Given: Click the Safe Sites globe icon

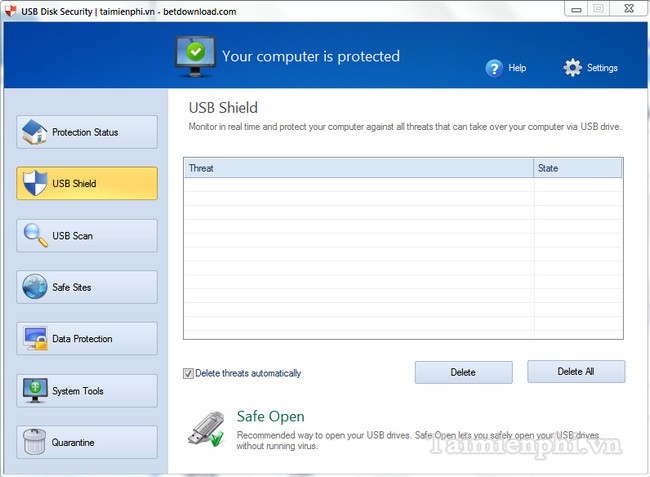Looking at the screenshot, I should pyautogui.click(x=34, y=286).
